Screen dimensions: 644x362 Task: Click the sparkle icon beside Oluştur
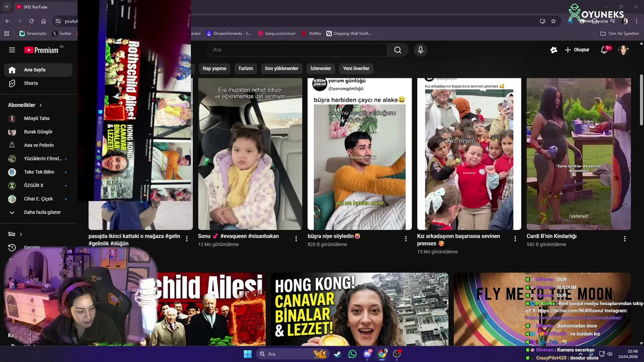click(553, 50)
